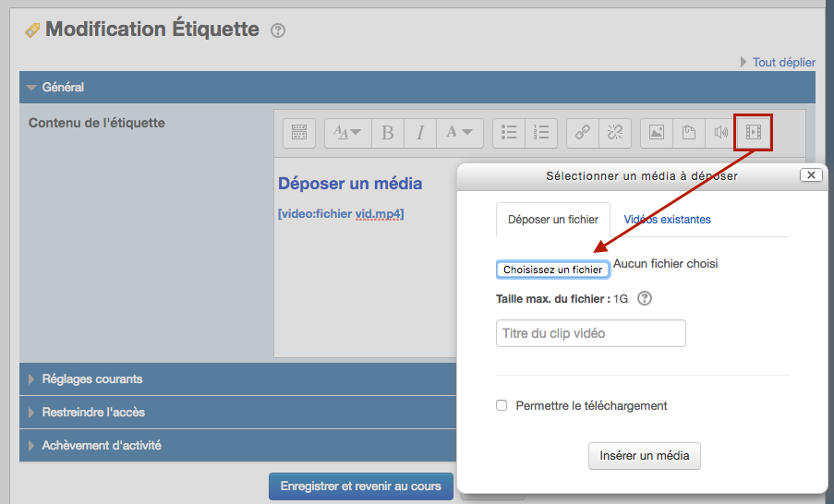
Task: Expand the Restreindre l'accès section
Action: [x=92, y=413]
